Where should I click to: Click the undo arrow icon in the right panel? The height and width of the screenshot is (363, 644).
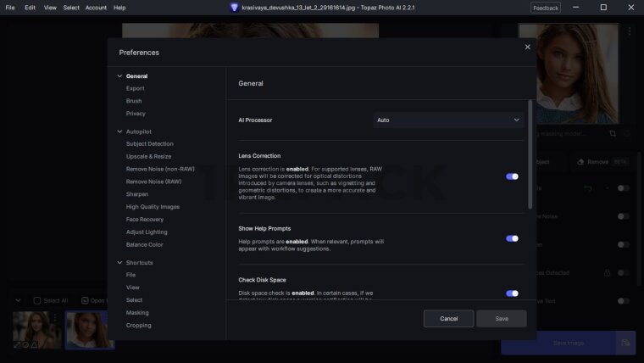[x=588, y=187]
